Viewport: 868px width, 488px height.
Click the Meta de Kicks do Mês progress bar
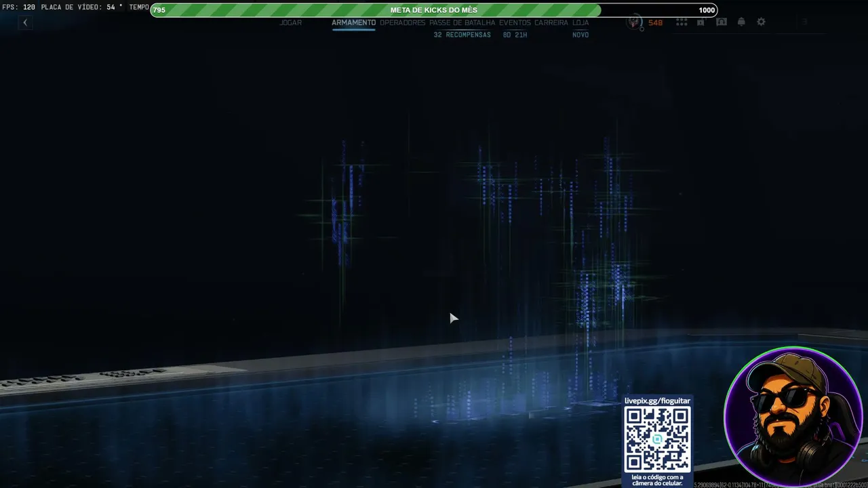point(434,10)
